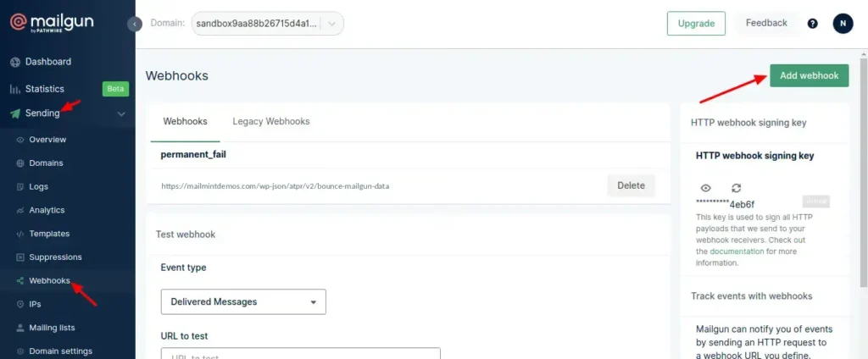The width and height of the screenshot is (868, 359).
Task: Click the greyed button beside the signing key
Action: pyautogui.click(x=816, y=202)
